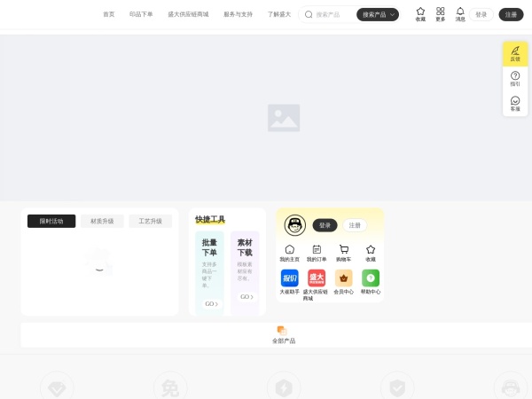Viewport: 532px width, 399px height.
Task: Open the blue 报价 大崔助手 icon
Action: tap(289, 278)
